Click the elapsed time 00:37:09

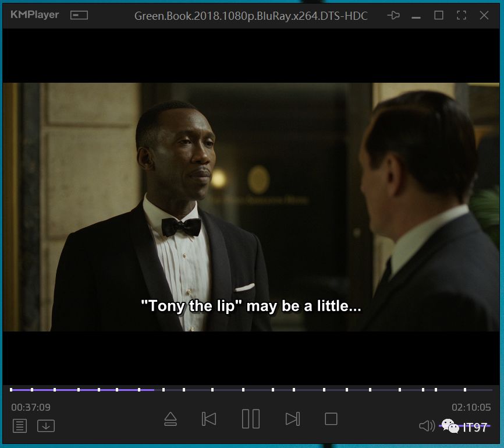pos(31,407)
